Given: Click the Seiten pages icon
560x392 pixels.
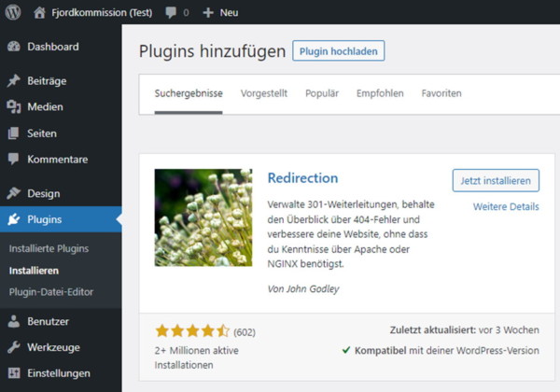Looking at the screenshot, I should (x=14, y=133).
